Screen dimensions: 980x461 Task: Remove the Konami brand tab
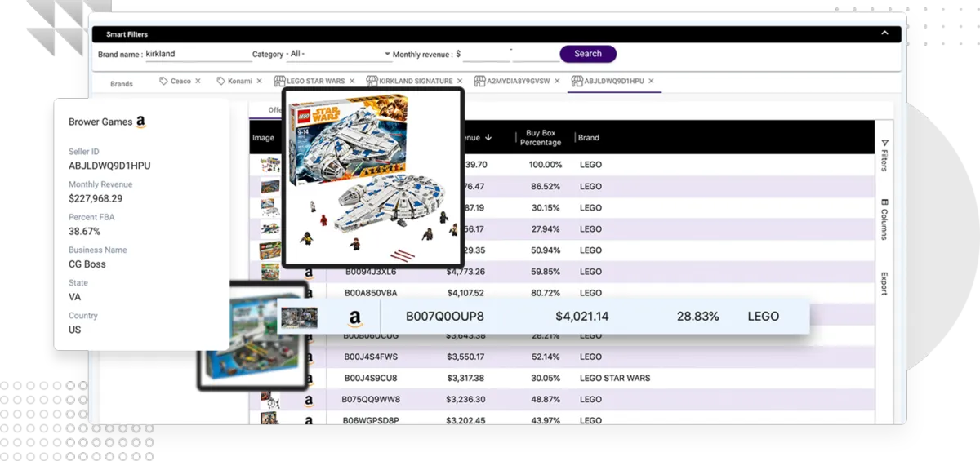click(259, 81)
